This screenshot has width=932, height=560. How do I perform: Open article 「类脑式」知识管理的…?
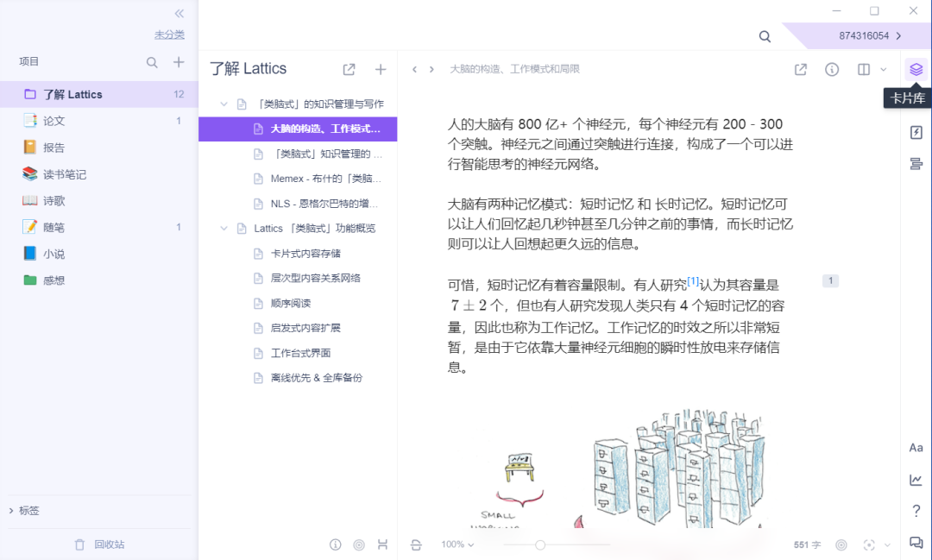click(x=298, y=154)
